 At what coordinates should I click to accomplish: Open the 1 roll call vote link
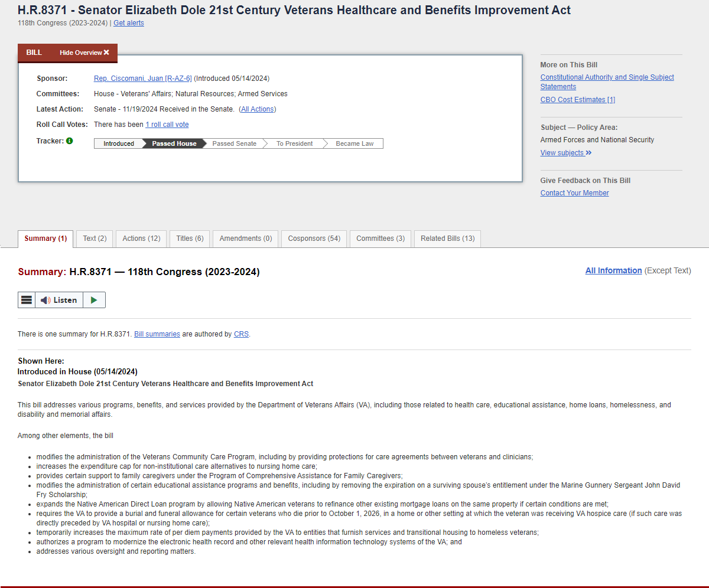pyautogui.click(x=167, y=125)
